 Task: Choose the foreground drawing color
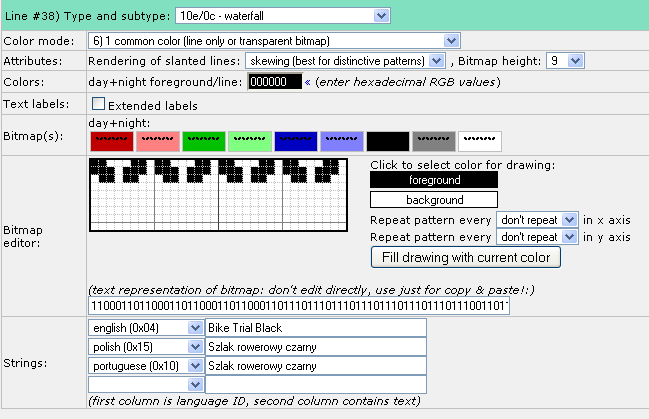click(x=434, y=180)
